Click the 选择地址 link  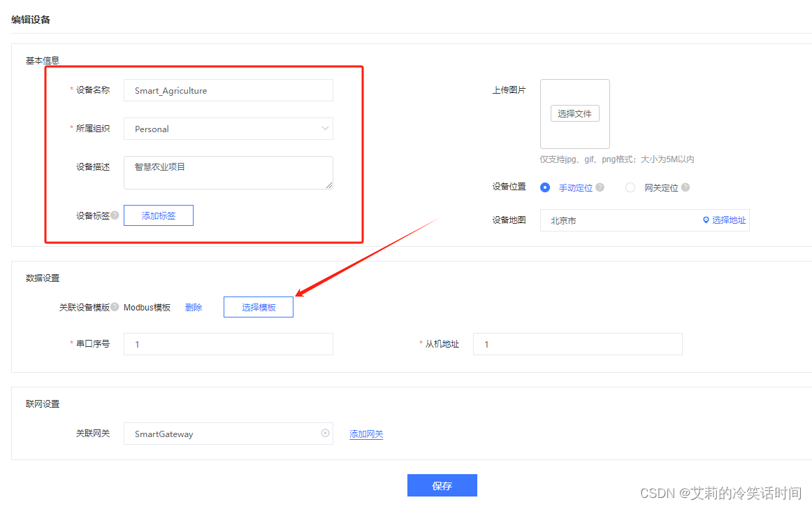pyautogui.click(x=729, y=220)
